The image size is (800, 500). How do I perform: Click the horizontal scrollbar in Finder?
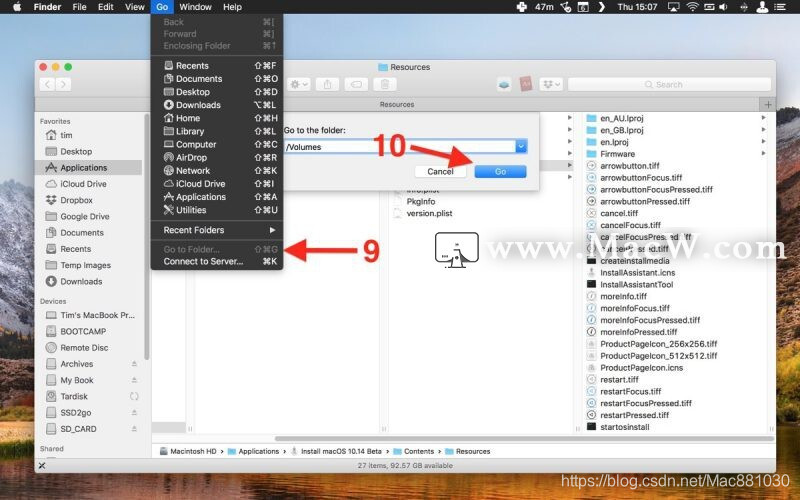tap(524, 438)
